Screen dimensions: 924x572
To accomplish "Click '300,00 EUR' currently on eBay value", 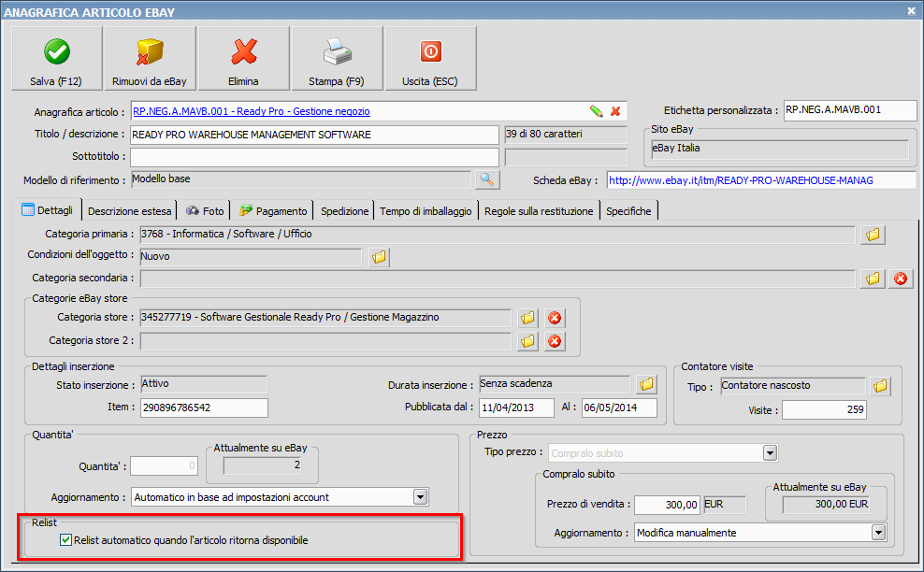I will (826, 505).
